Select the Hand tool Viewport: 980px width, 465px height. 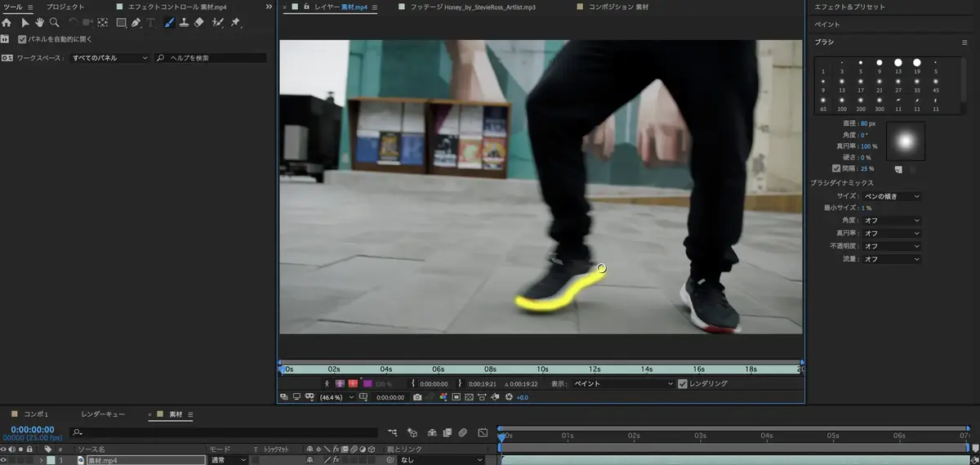point(38,23)
